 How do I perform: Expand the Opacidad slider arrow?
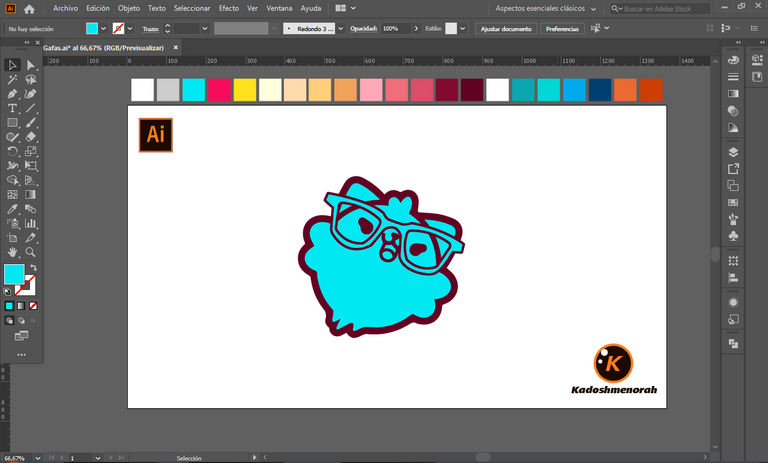(x=416, y=28)
